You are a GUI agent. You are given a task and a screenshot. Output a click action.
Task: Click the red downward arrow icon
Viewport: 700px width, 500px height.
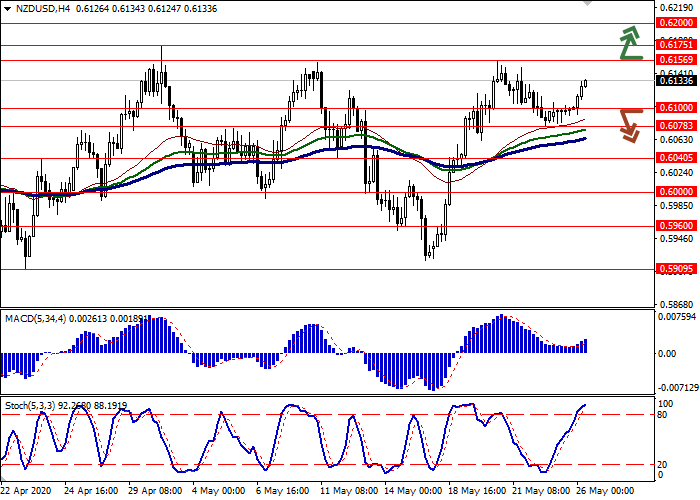pyautogui.click(x=628, y=125)
